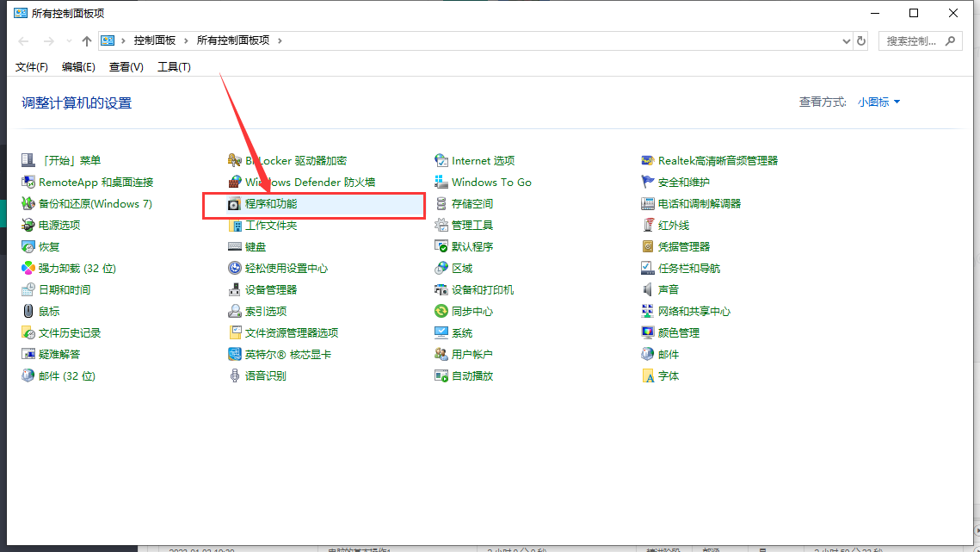The image size is (980, 552).
Task: Expand the address bar history dropdown arrow
Action: [x=847, y=40]
